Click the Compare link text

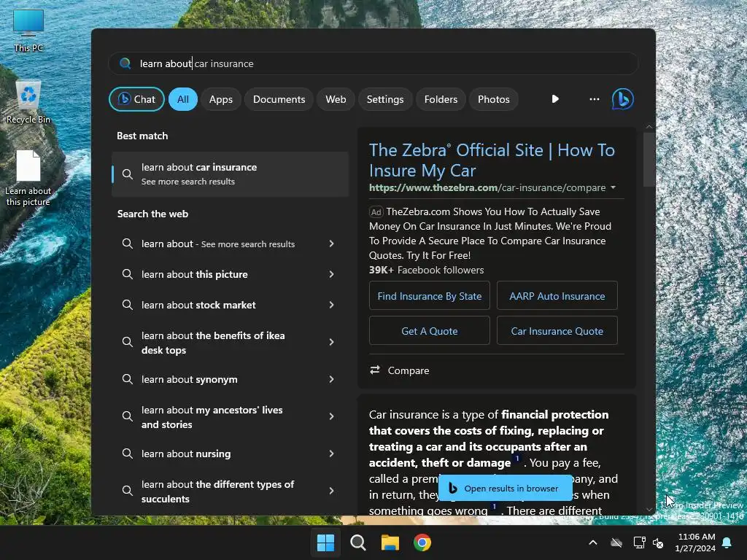click(409, 370)
